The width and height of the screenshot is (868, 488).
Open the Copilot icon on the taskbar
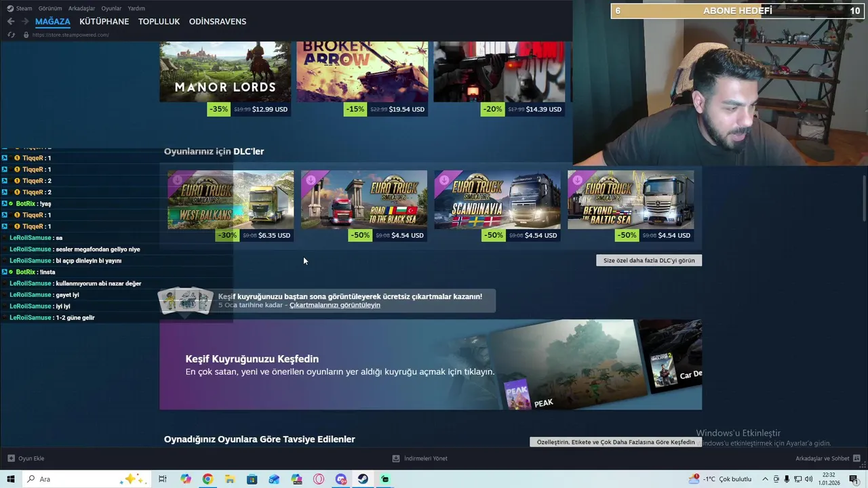[x=186, y=479]
